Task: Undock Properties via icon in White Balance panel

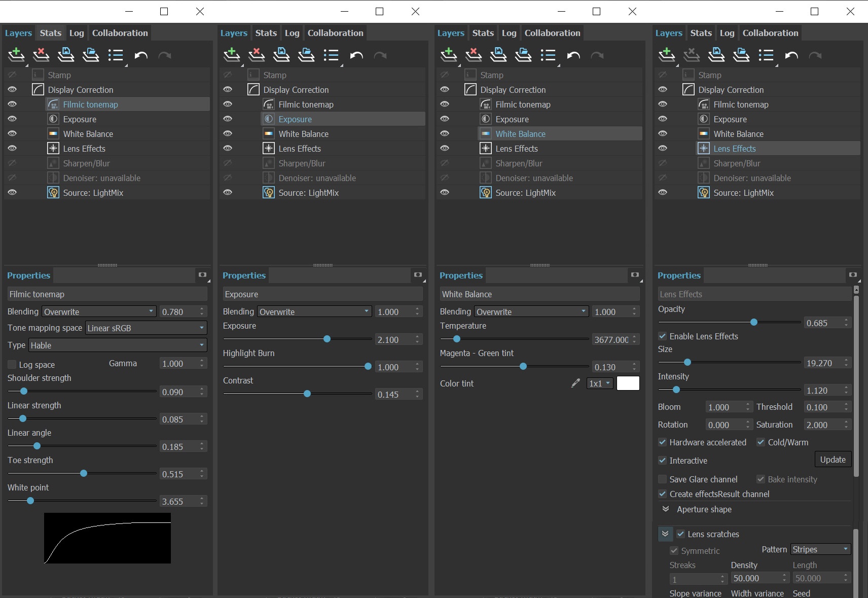Action: point(635,275)
